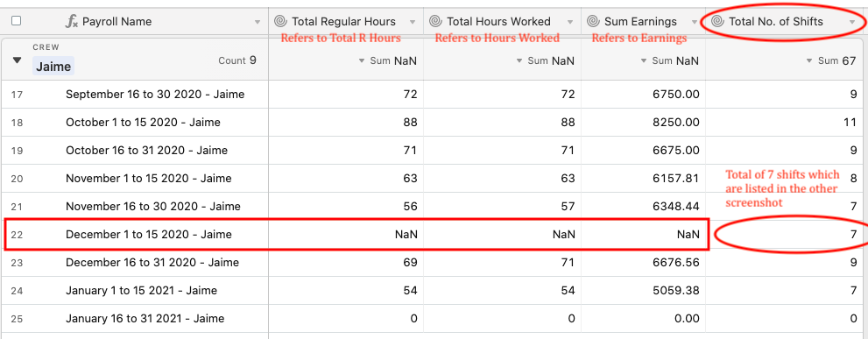Select 'January 1 to 15 2021 - Jaime'
868x339 pixels.
pos(141,290)
